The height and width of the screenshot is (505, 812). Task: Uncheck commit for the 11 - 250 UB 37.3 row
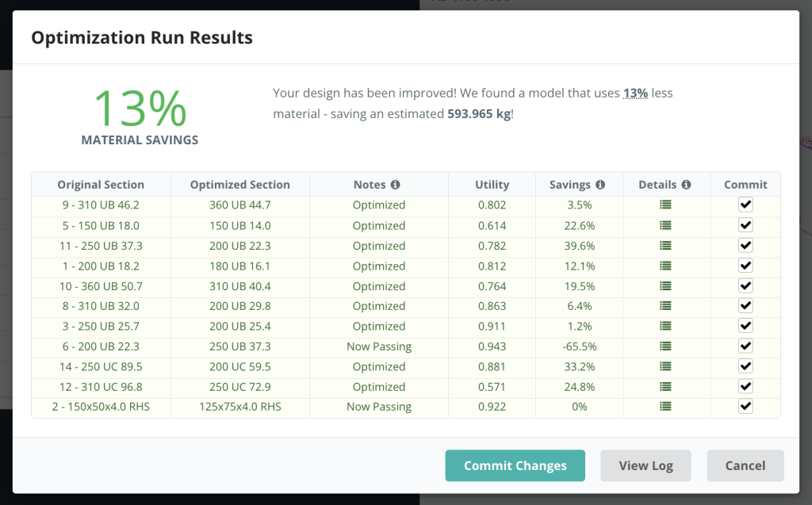click(x=744, y=245)
